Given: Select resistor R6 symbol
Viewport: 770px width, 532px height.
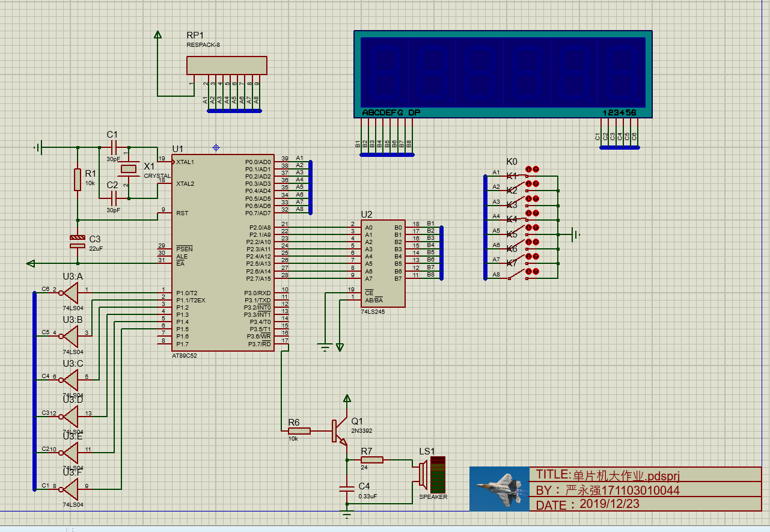Looking at the screenshot, I should 299,430.
